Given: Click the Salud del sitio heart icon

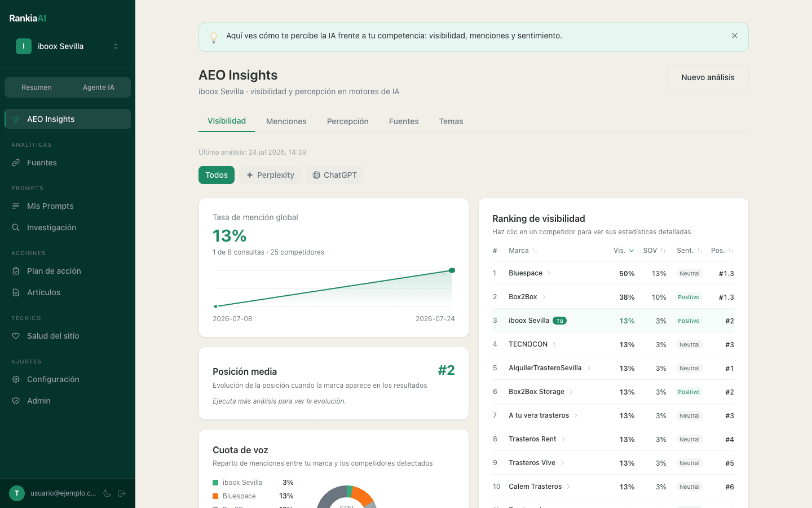Looking at the screenshot, I should tap(16, 336).
